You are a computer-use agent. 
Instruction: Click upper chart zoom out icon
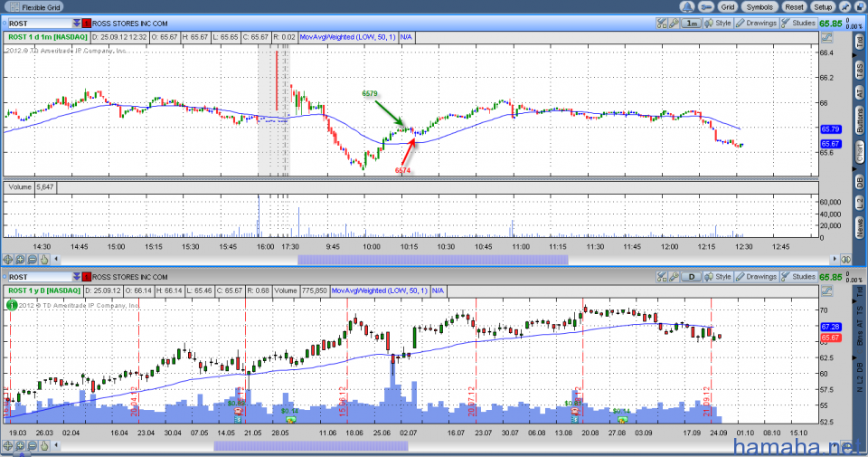(x=33, y=259)
